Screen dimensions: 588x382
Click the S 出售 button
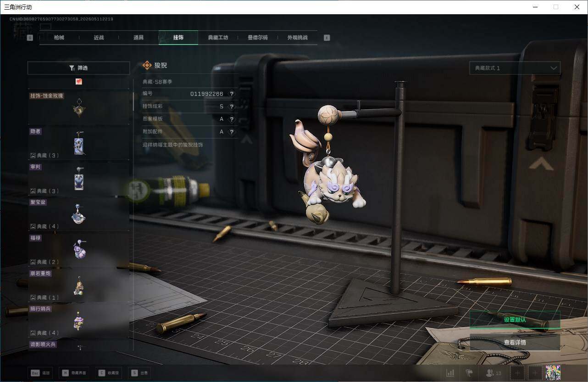click(140, 373)
